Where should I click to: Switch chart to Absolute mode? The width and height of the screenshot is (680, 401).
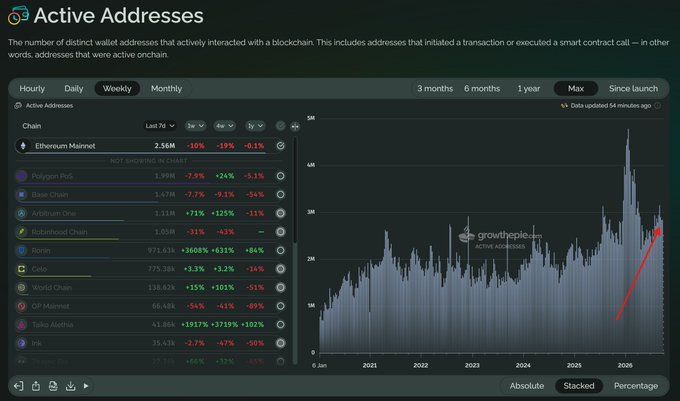point(527,386)
